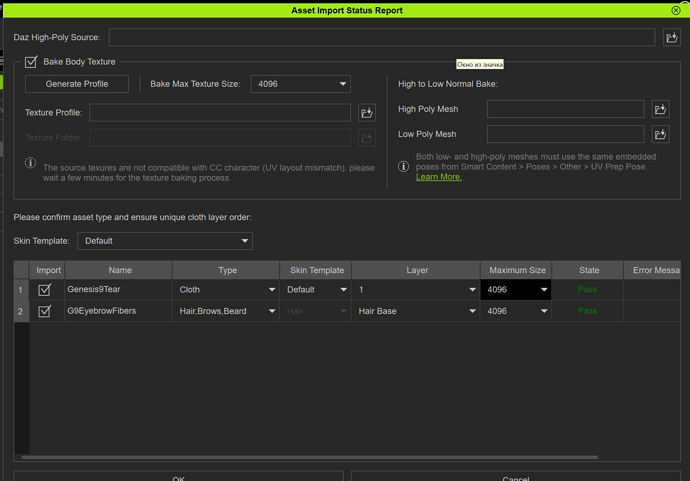
Task: Click the Daz High-Poly Source field
Action: 382,37
